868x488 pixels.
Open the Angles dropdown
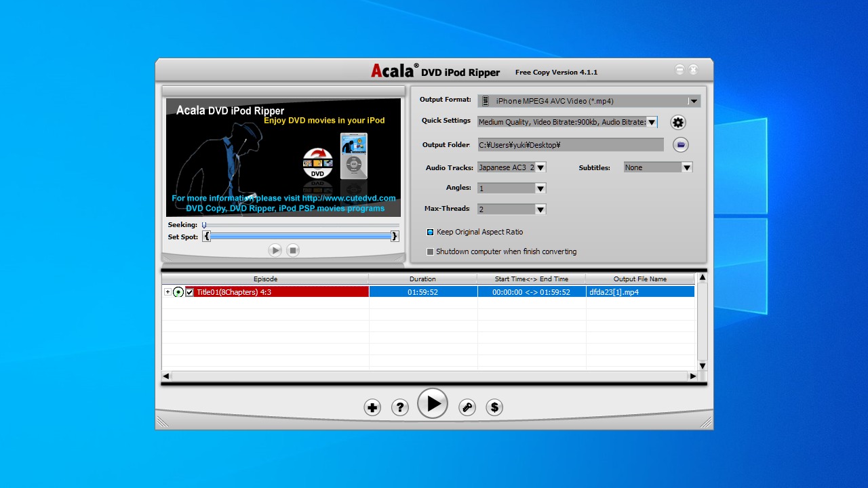click(540, 188)
